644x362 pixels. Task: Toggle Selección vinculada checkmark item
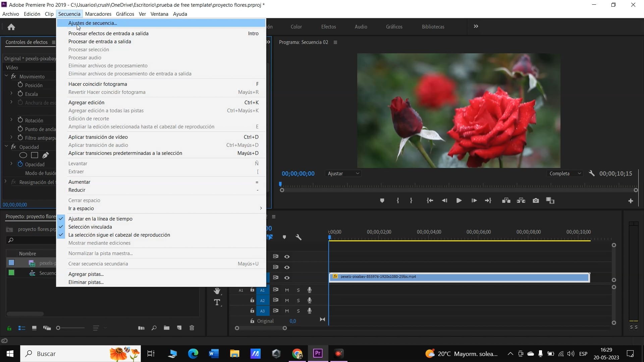161,227
